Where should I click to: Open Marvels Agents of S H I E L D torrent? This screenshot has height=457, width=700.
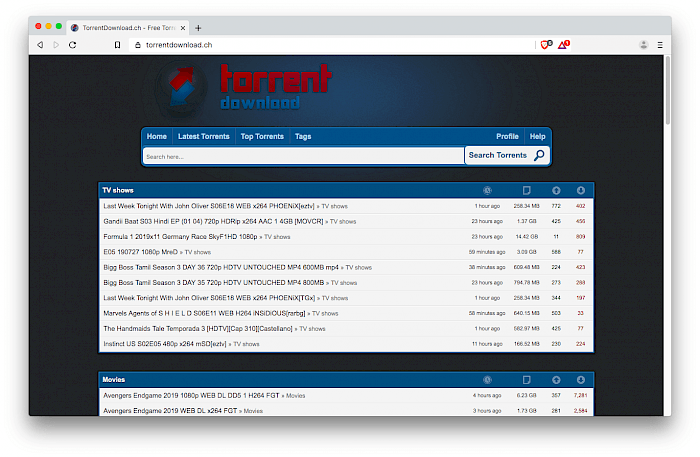[x=204, y=313]
